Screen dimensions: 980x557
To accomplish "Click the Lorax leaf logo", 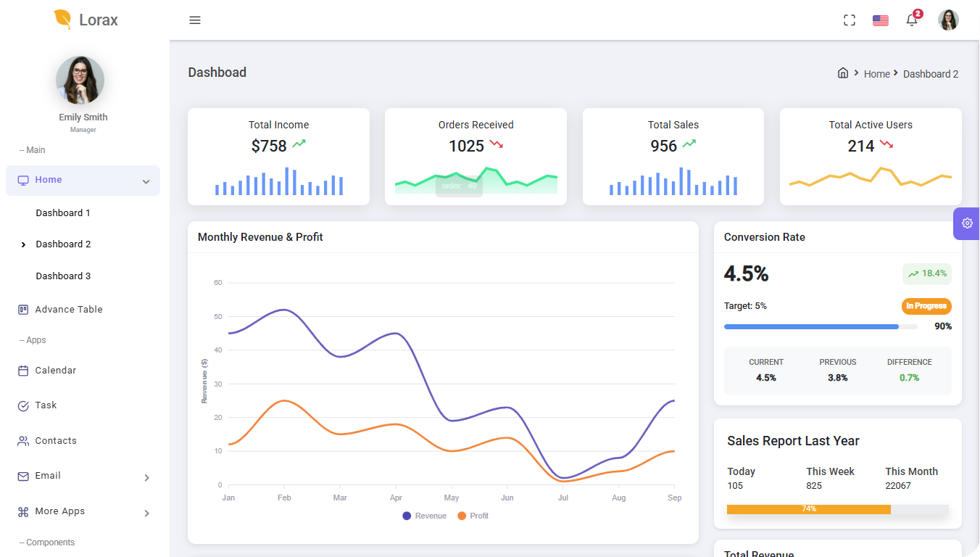I will 63,20.
